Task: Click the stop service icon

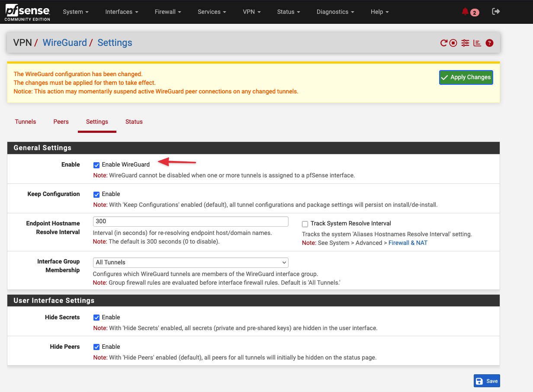Action: click(x=453, y=43)
